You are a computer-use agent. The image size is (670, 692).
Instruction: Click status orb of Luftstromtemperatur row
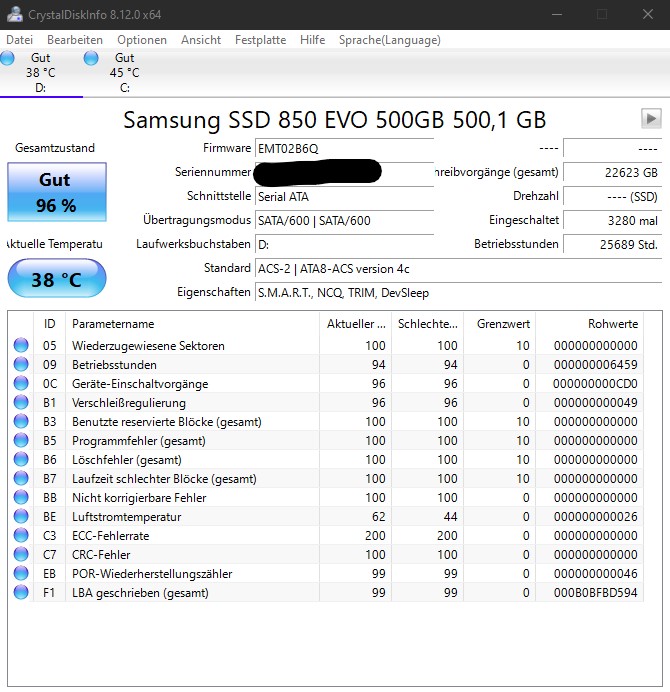tap(21, 516)
